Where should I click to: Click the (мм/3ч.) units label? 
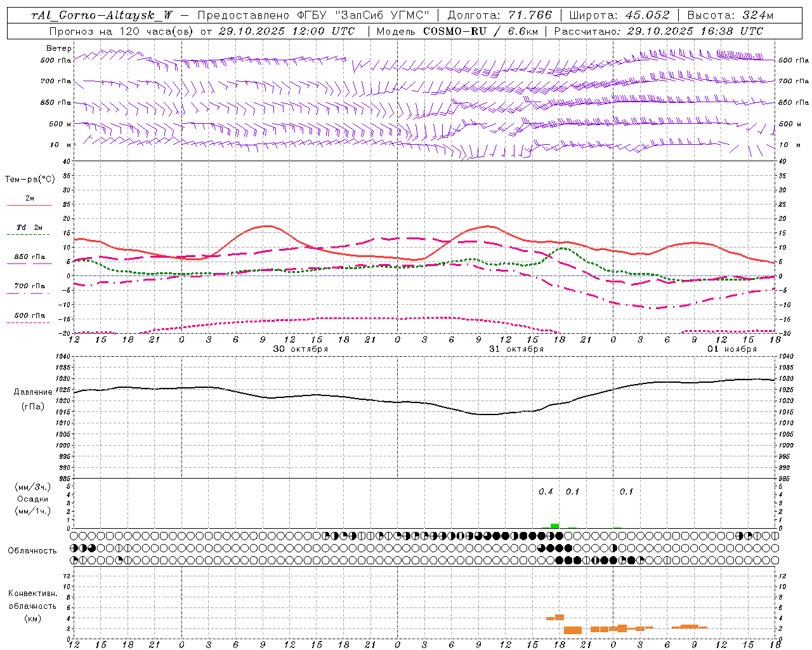coord(33,487)
